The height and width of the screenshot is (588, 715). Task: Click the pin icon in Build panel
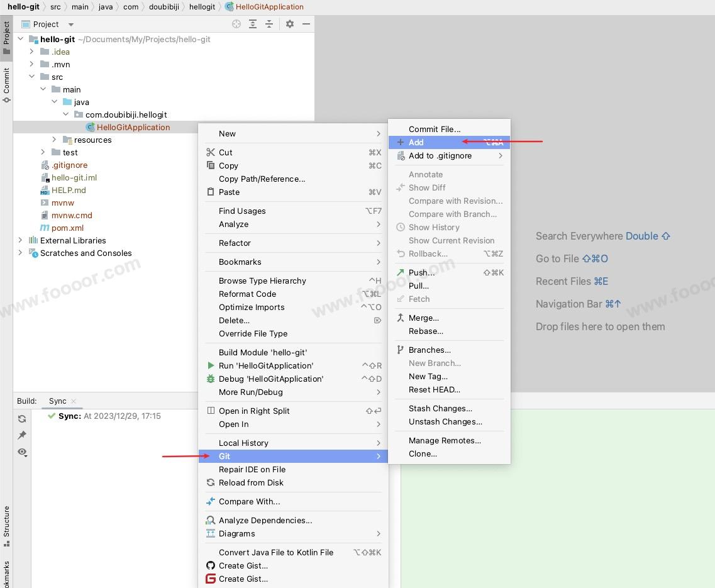pyautogui.click(x=22, y=435)
